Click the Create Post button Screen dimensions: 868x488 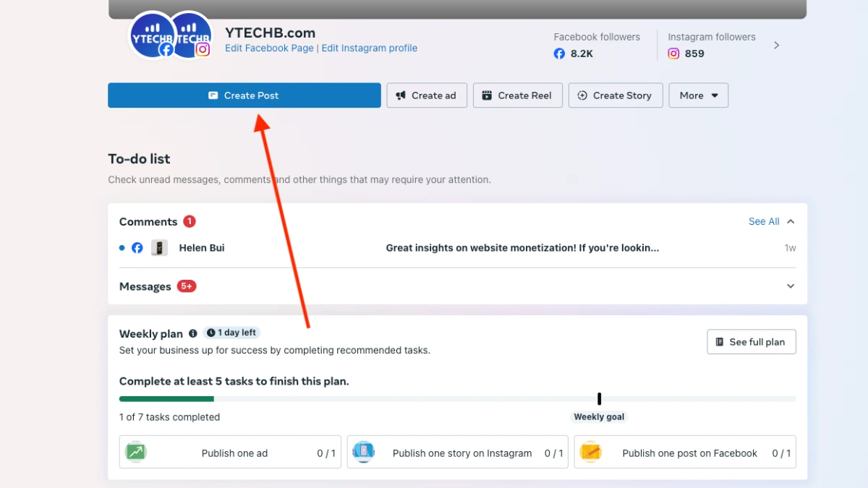(x=244, y=95)
